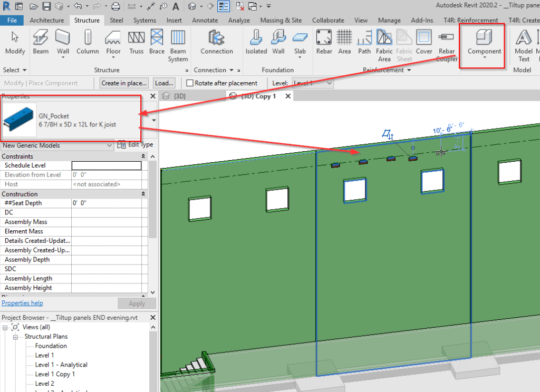Click the Schedule Level input field
The width and height of the screenshot is (540, 392).
[x=107, y=165]
